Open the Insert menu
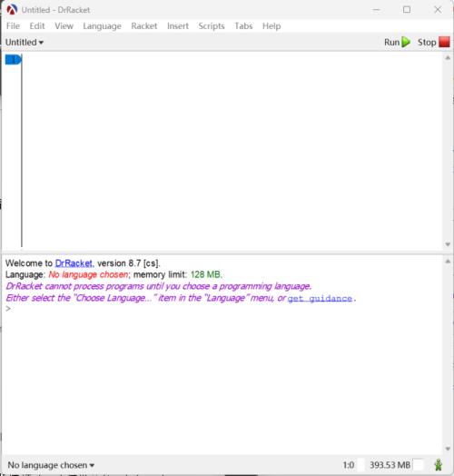The width and height of the screenshot is (454, 476). (178, 26)
